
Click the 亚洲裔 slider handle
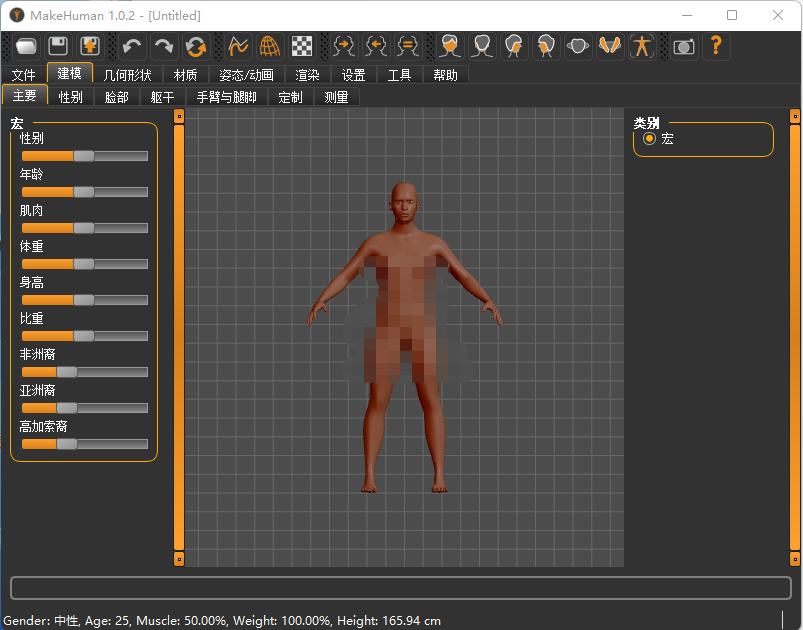(x=67, y=408)
